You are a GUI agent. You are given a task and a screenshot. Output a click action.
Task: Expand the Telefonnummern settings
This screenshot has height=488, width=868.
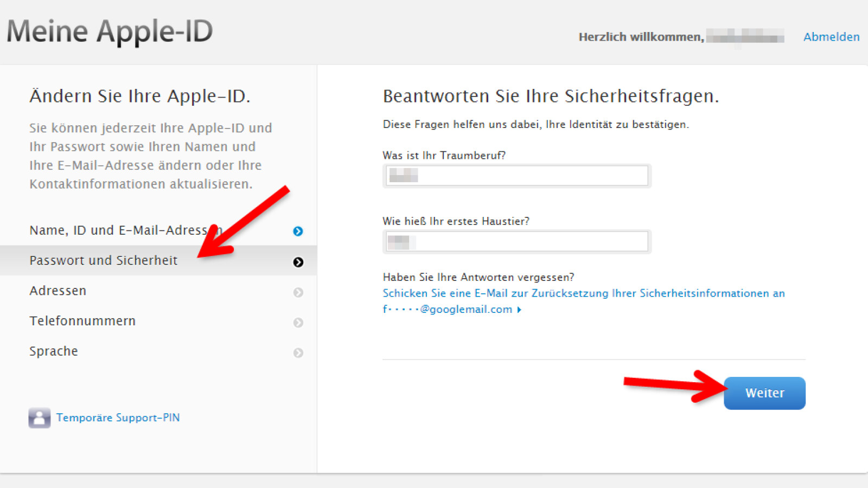click(x=82, y=320)
